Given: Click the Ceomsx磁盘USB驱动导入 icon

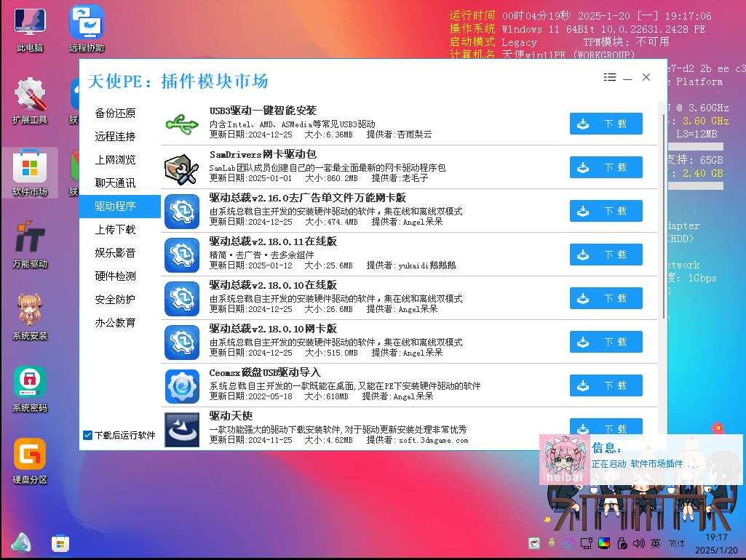Looking at the screenshot, I should point(182,386).
